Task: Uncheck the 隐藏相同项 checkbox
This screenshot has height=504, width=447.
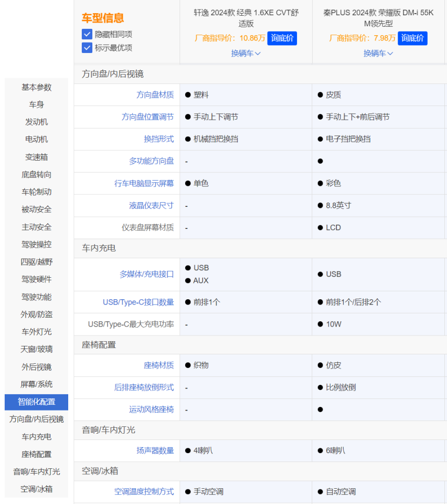Action: pos(87,34)
